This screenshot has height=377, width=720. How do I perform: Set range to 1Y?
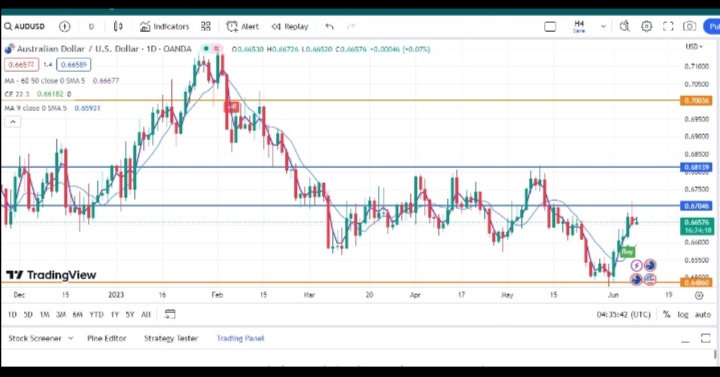tap(114, 315)
